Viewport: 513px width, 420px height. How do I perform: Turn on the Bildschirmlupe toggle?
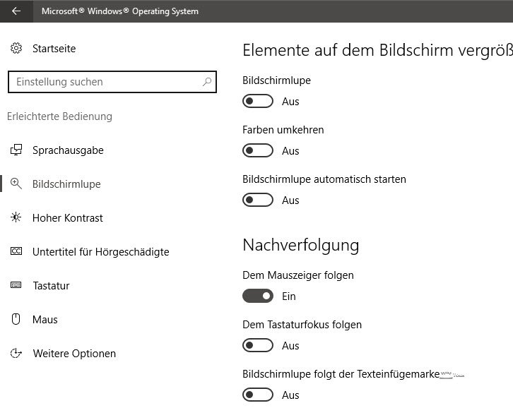point(258,102)
